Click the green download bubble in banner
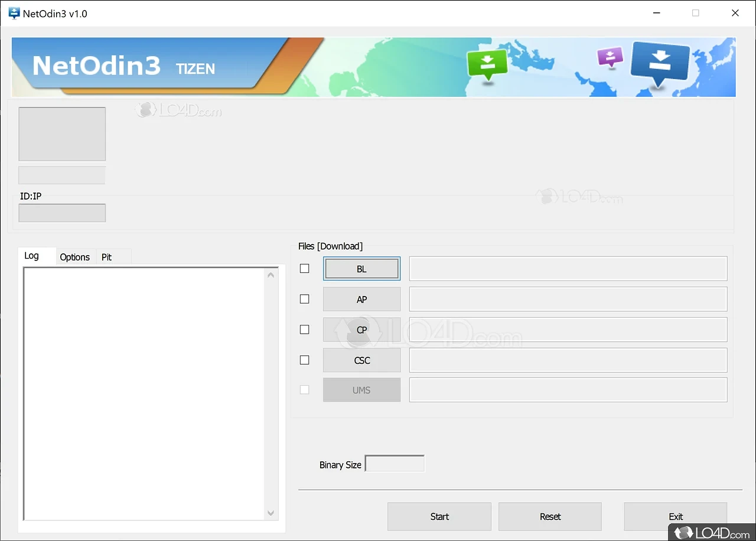This screenshot has width=756, height=541. click(x=487, y=66)
